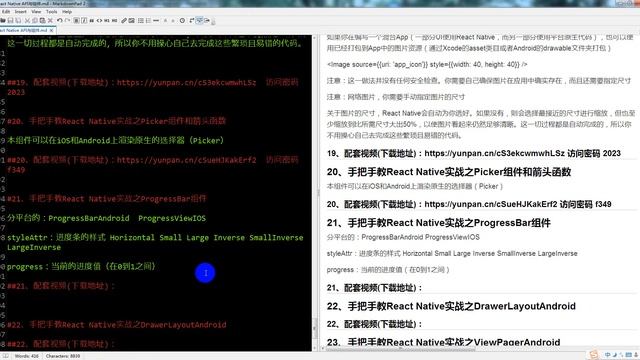Click the layout switch icon beside the clock

tap(191, 20)
